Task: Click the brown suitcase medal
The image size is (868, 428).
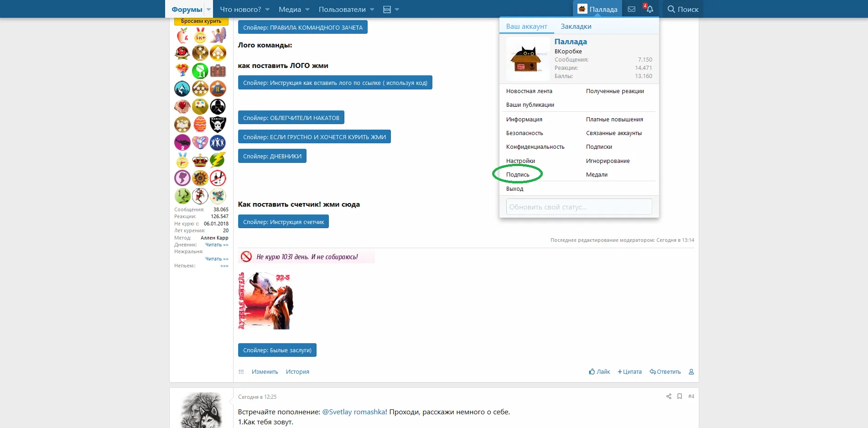Action: 218,71
